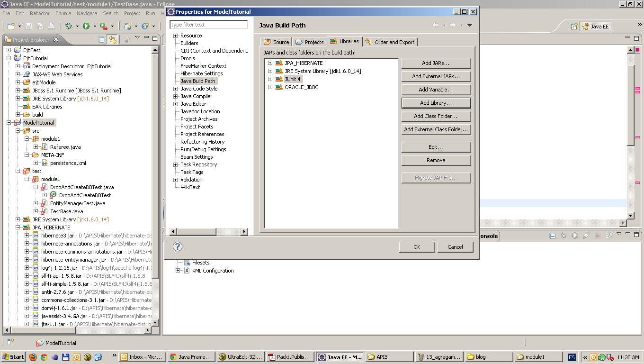644x364 pixels.
Task: Click the Print toolbar icon
Action: [x=51, y=26]
